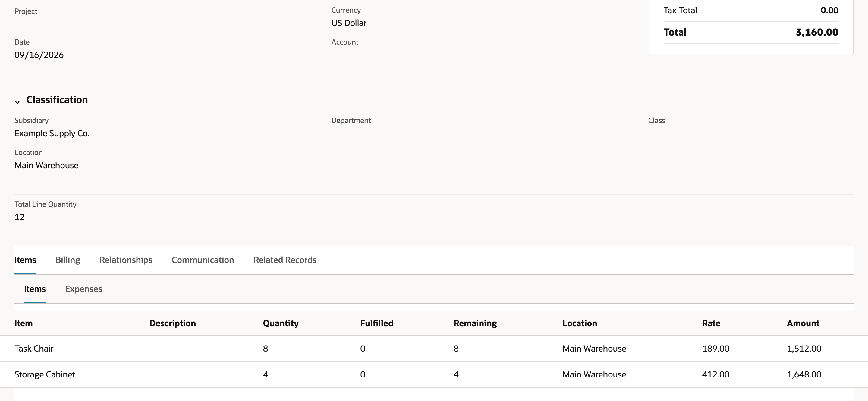Click Main Warehouse in Storage Cabinet row
This screenshot has width=868, height=401.
pos(594,374)
